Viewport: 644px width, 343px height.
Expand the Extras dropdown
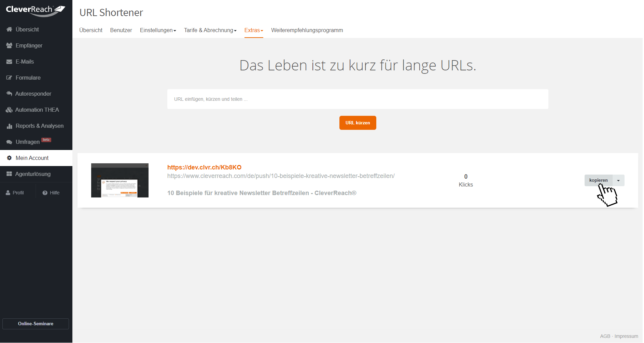[254, 30]
